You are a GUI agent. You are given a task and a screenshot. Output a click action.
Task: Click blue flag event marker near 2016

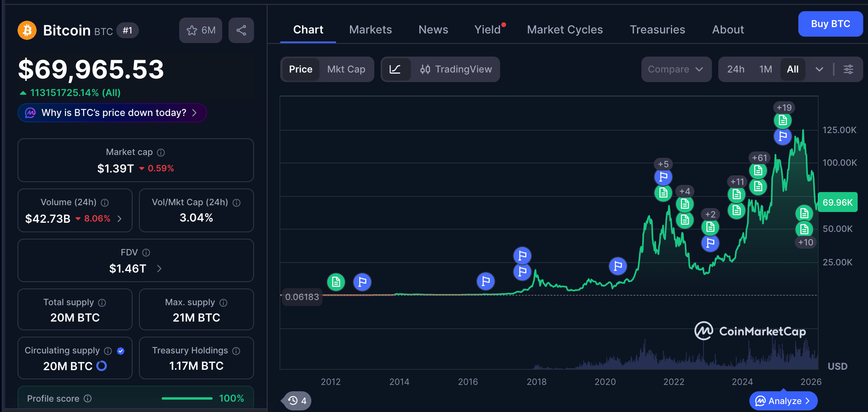tap(486, 281)
